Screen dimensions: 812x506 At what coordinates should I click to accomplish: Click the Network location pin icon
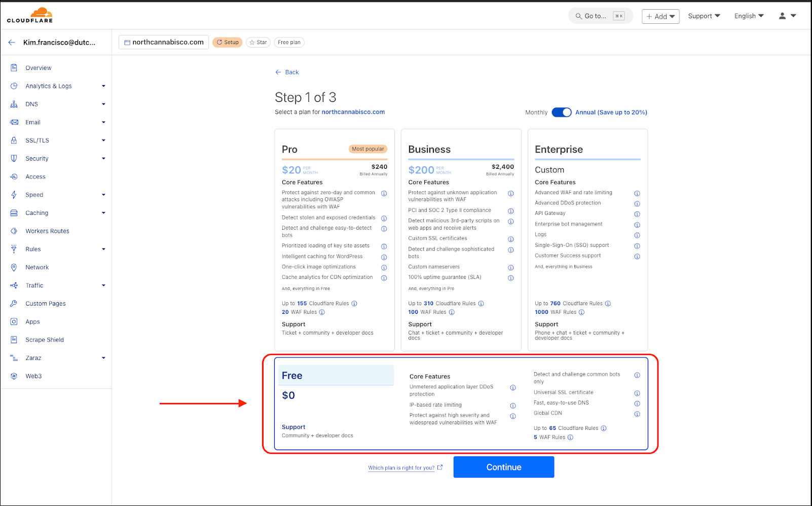point(14,267)
